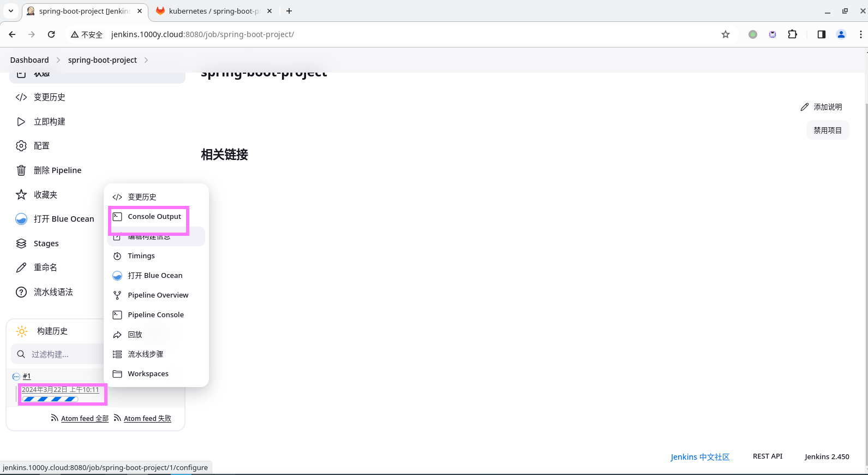
Task: Click the 收藏夹 star icon
Action: coord(21,194)
